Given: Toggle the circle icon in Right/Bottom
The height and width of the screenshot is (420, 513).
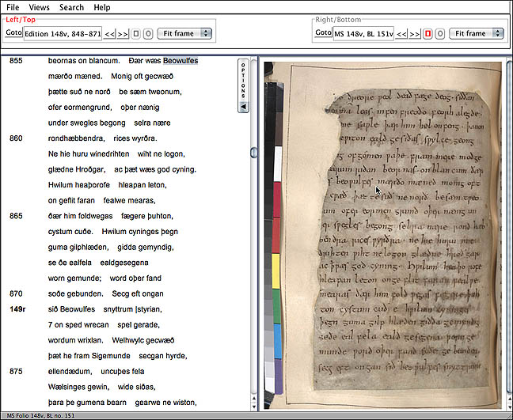Looking at the screenshot, I should (x=440, y=34).
